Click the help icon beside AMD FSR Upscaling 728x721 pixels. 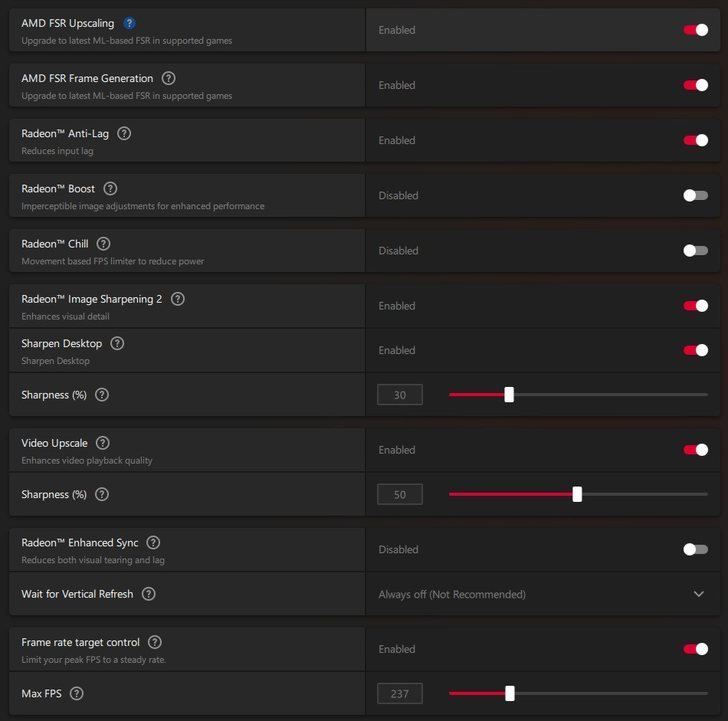coord(130,23)
